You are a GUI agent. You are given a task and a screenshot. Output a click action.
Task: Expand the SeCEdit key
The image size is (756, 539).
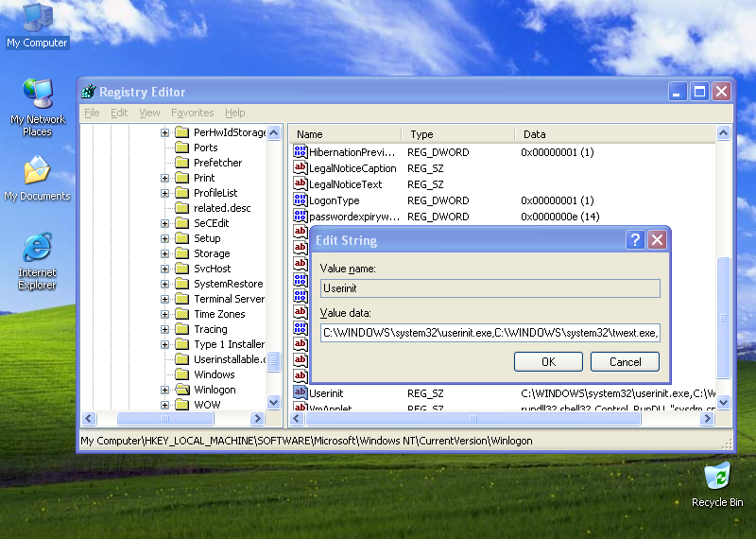pos(164,223)
